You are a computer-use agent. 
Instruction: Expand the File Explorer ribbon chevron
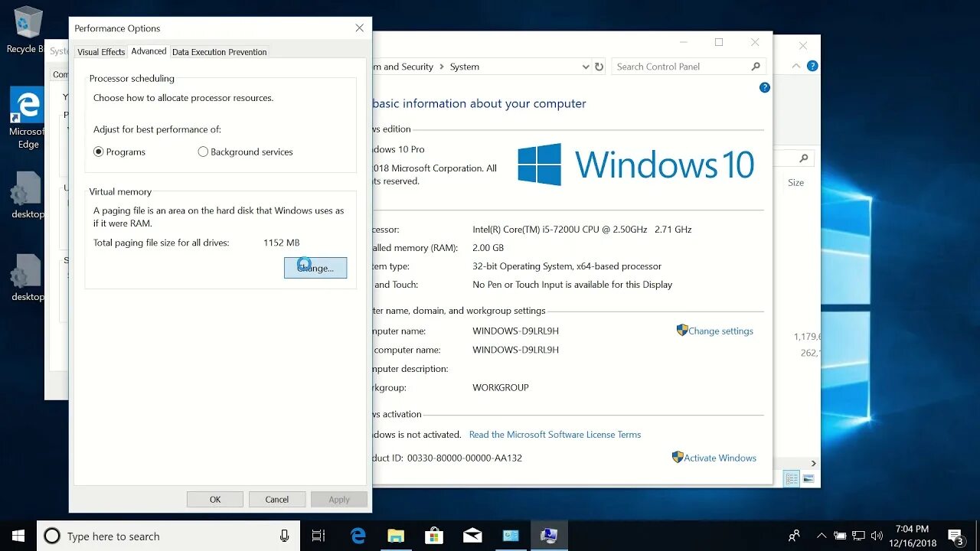point(796,67)
